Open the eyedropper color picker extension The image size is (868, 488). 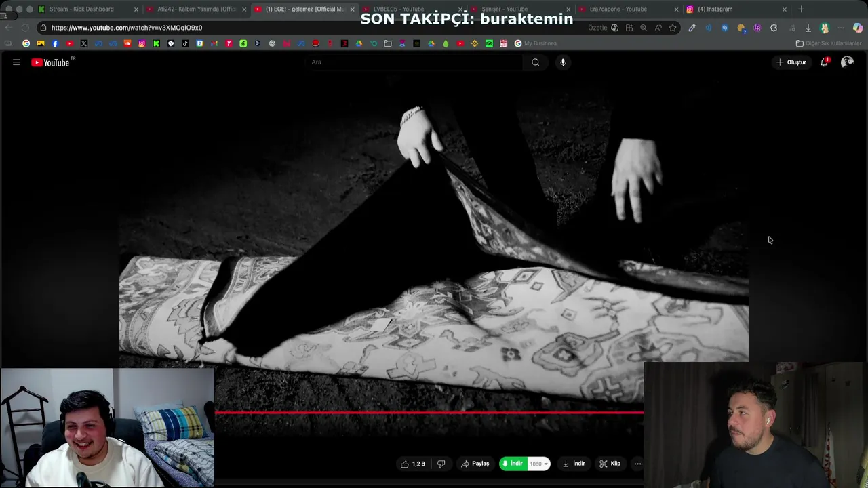[692, 28]
